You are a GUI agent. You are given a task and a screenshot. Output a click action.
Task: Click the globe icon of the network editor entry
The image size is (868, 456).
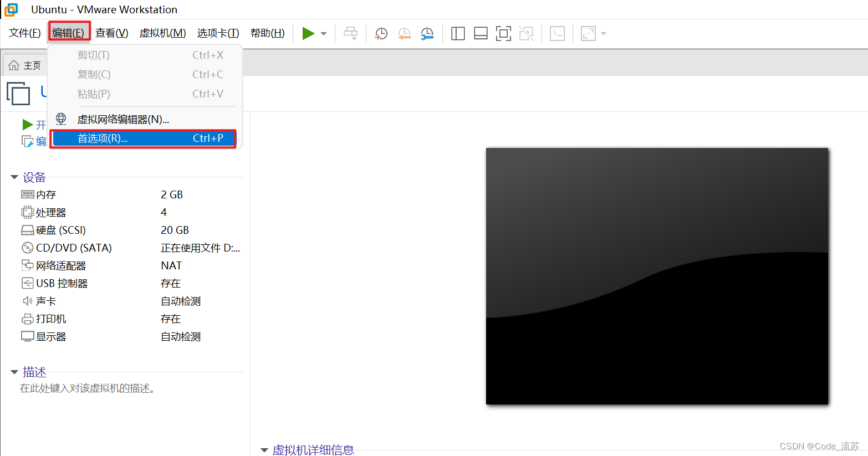61,119
